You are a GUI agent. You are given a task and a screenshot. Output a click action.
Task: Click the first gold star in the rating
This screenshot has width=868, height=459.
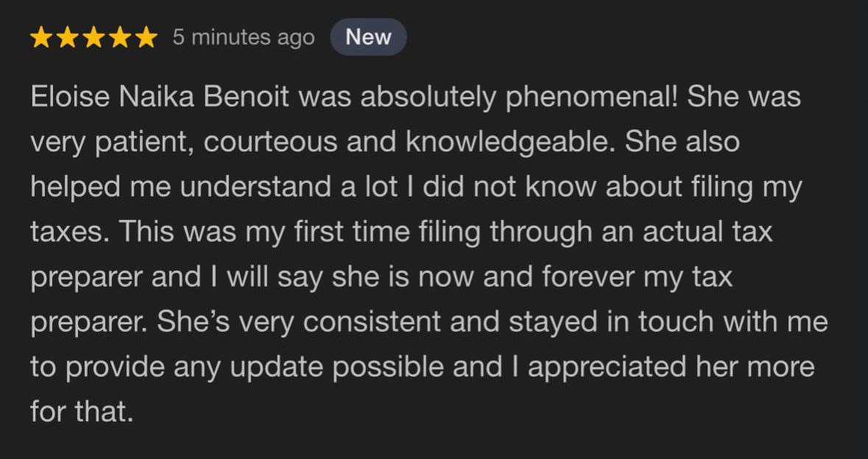point(43,38)
